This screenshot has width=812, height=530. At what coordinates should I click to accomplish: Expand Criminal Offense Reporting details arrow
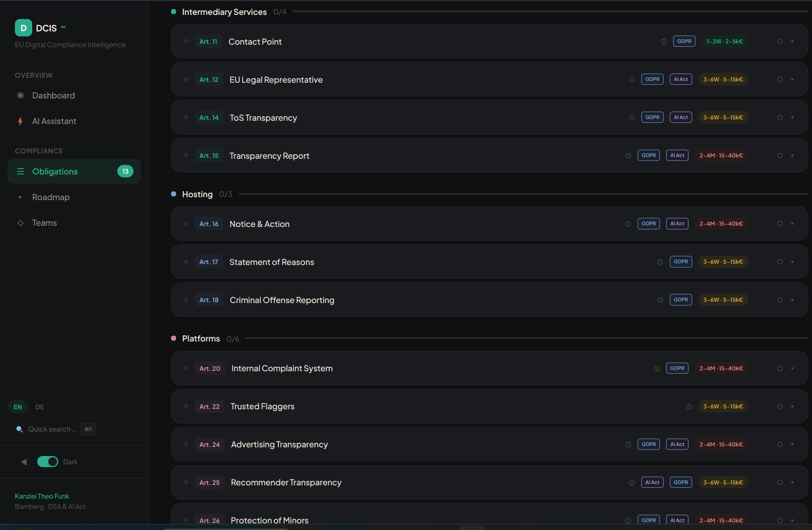click(792, 300)
